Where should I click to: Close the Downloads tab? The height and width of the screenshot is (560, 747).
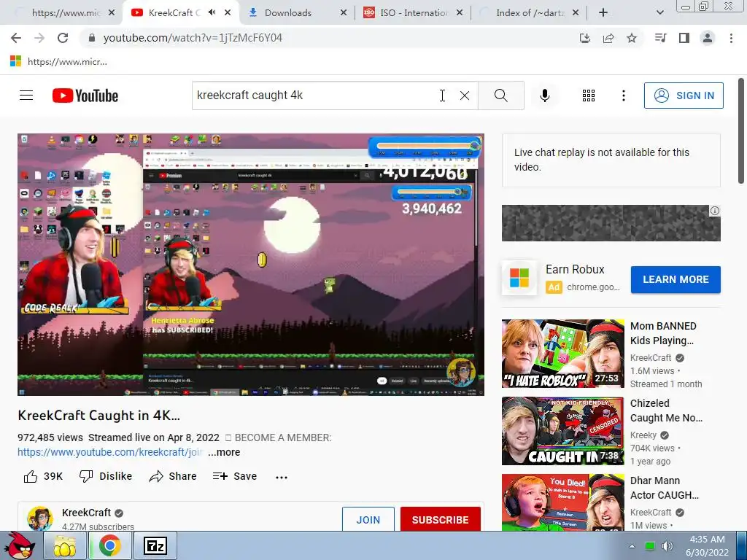click(344, 13)
